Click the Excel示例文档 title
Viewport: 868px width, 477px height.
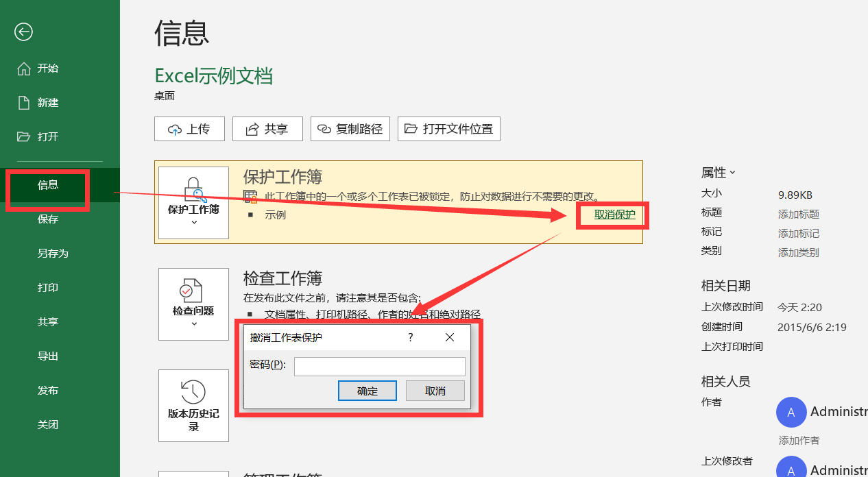coord(214,75)
